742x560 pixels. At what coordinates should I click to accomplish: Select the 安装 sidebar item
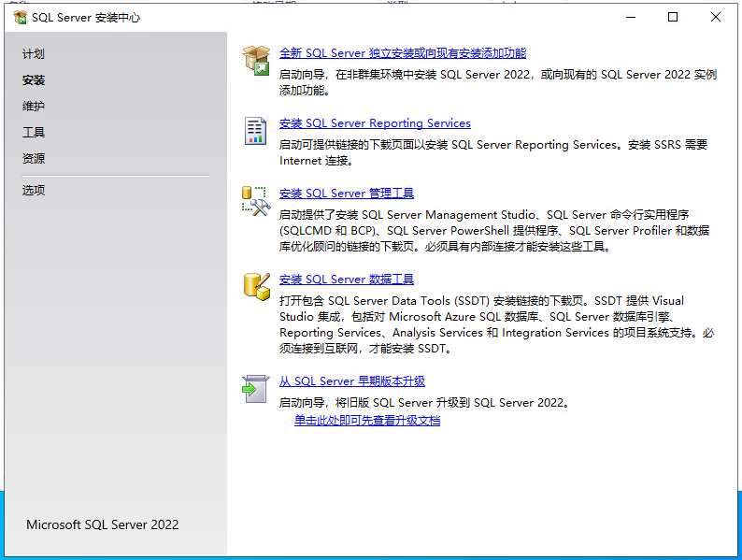pos(34,80)
